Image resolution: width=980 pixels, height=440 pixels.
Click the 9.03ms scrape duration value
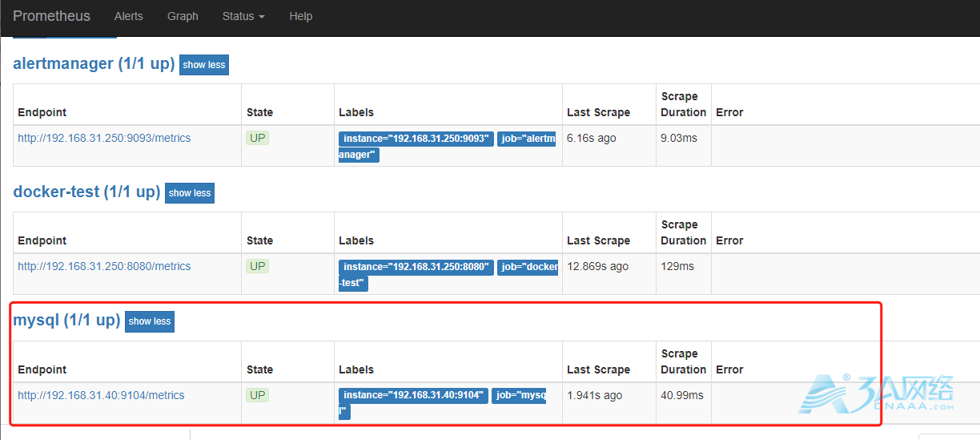click(679, 138)
